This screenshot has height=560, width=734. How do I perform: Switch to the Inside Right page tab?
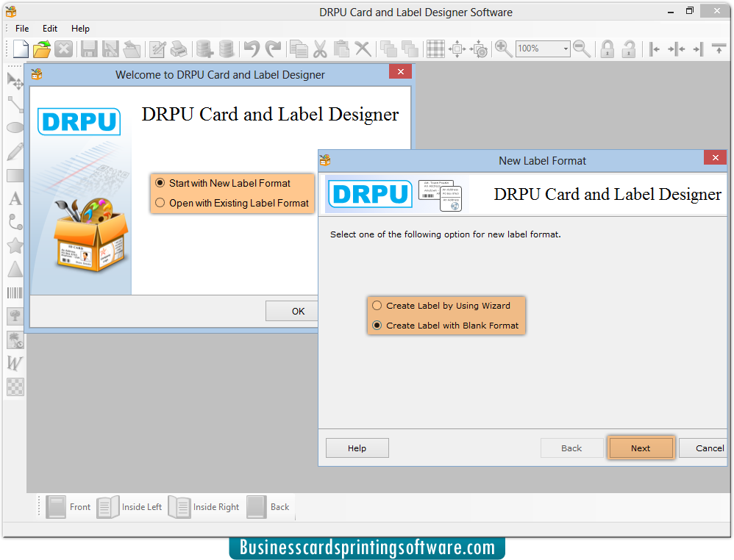[x=204, y=507]
